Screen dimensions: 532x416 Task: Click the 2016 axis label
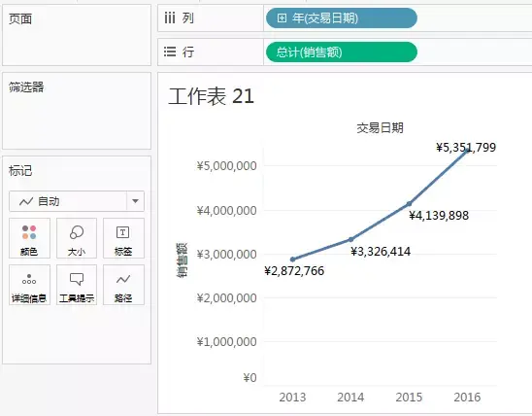click(467, 397)
